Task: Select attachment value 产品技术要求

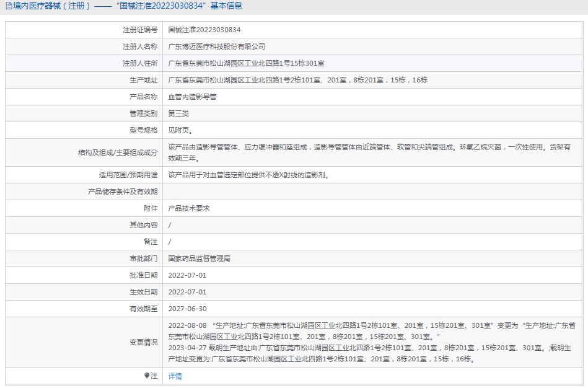Action: [188, 208]
